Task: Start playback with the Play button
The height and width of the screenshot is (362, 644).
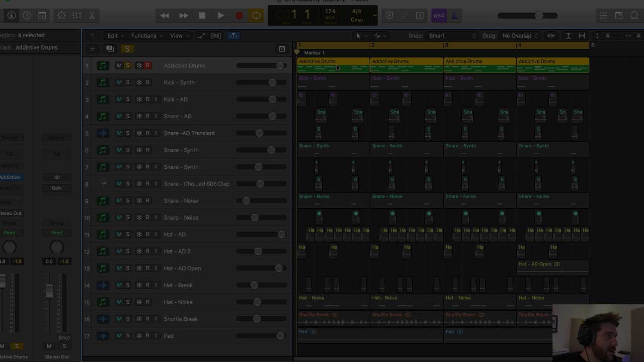Action: pos(220,16)
